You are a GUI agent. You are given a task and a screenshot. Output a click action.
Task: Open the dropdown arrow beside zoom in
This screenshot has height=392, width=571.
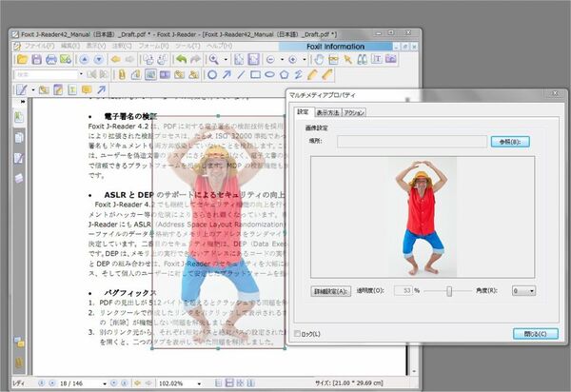305,59
